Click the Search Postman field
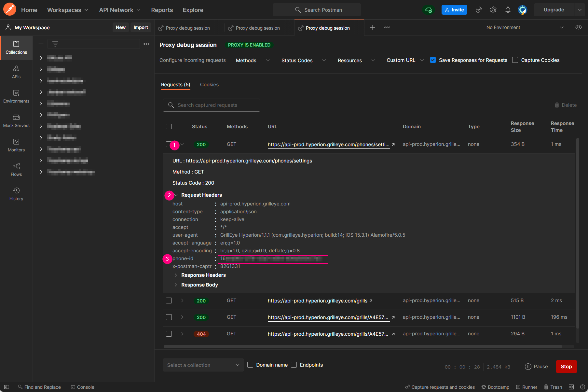 tap(317, 10)
